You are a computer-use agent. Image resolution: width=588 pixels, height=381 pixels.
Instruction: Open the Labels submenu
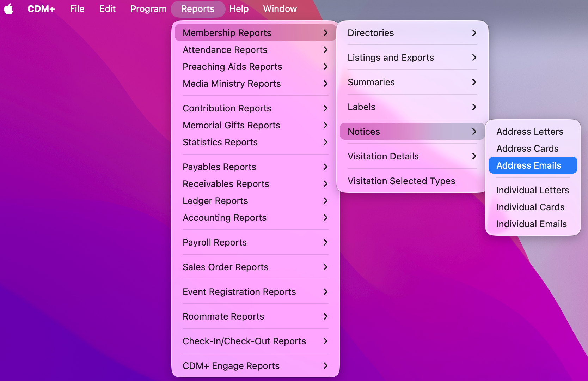tap(412, 107)
